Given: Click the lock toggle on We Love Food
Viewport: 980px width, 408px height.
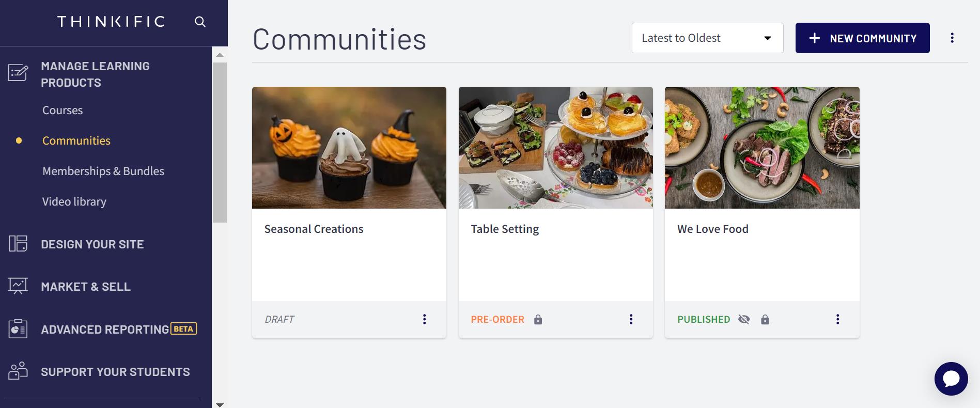Looking at the screenshot, I should [764, 319].
